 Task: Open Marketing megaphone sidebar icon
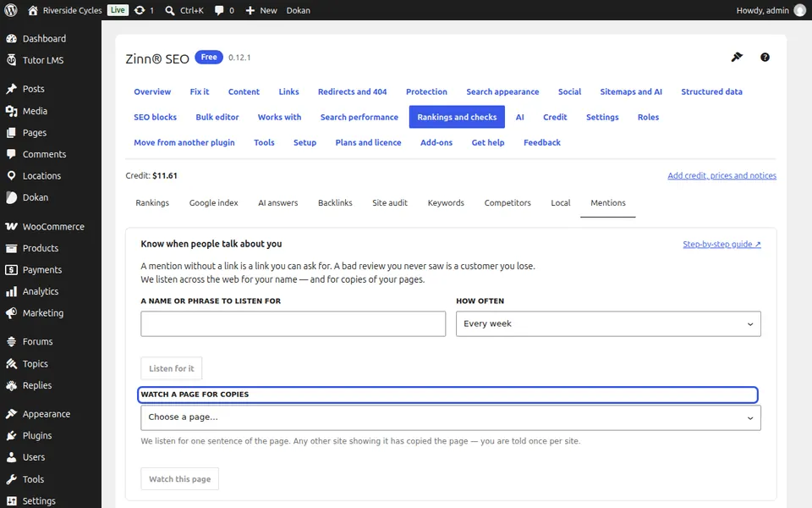tap(11, 313)
